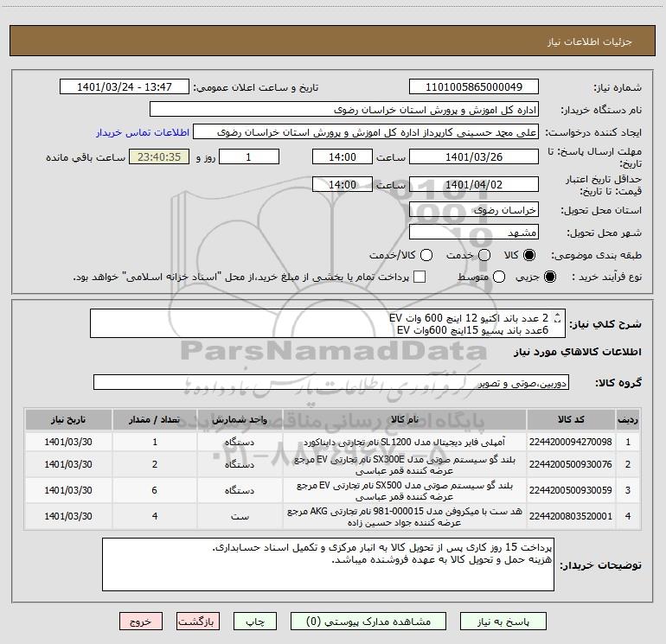Viewport: 666px width, 644px height.
Task: Click item code 2244200094270098
Action: click(x=571, y=442)
